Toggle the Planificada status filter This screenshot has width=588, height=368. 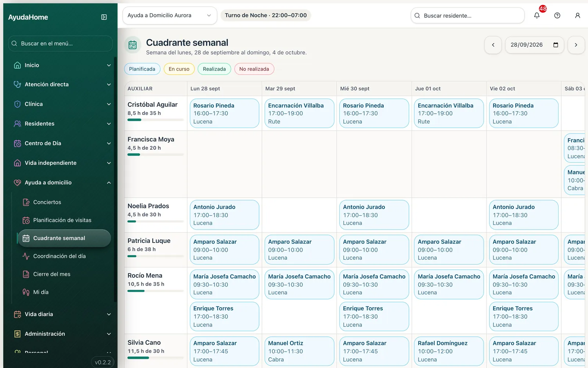coord(142,69)
